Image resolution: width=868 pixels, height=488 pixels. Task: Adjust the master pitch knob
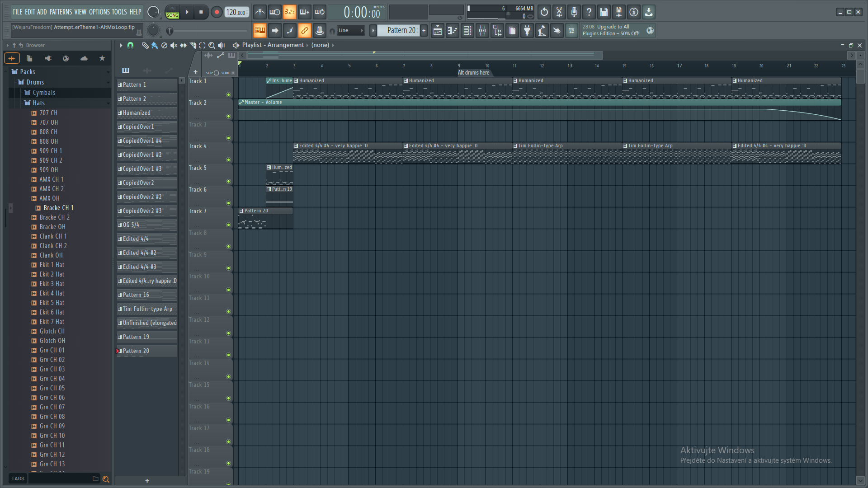click(x=153, y=30)
